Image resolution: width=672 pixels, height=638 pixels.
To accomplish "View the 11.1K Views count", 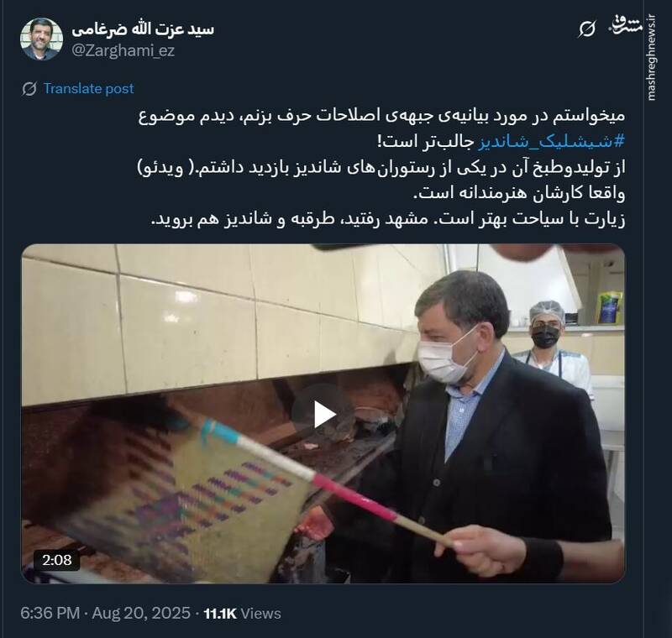I will [x=242, y=613].
